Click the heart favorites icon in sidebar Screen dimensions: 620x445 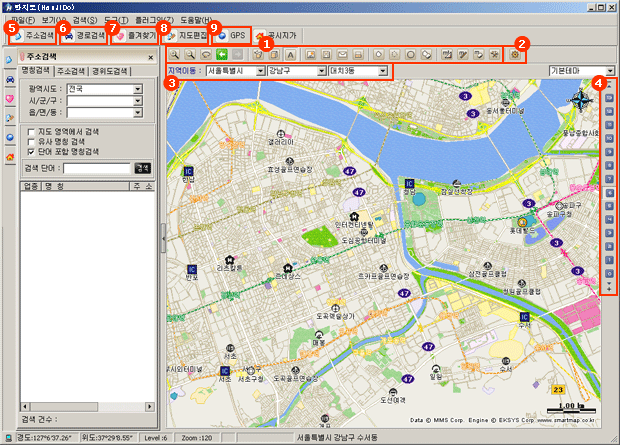[9, 99]
